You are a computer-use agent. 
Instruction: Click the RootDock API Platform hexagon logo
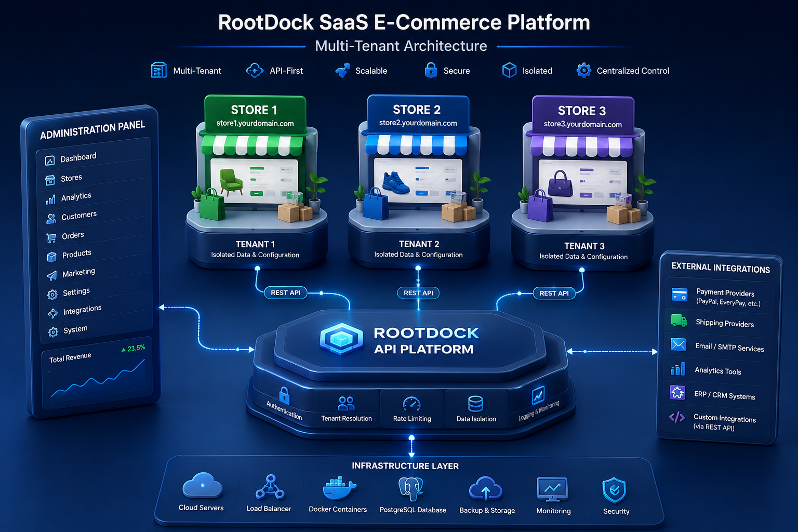(x=341, y=339)
